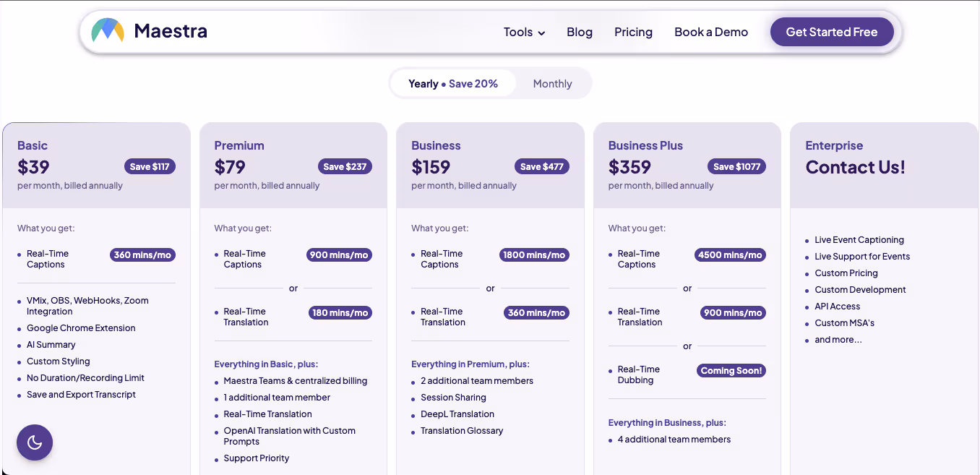
Task: Switch to Monthly billing
Action: (552, 84)
